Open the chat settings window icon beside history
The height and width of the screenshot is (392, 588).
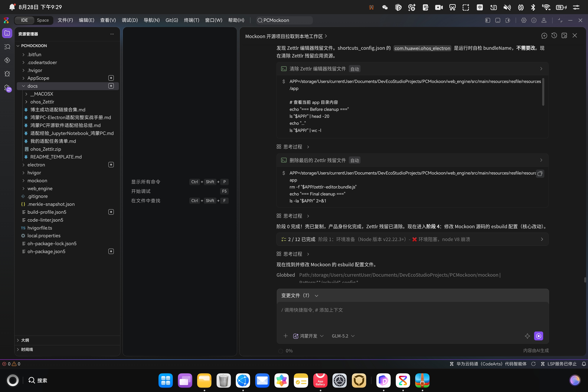pos(564,36)
